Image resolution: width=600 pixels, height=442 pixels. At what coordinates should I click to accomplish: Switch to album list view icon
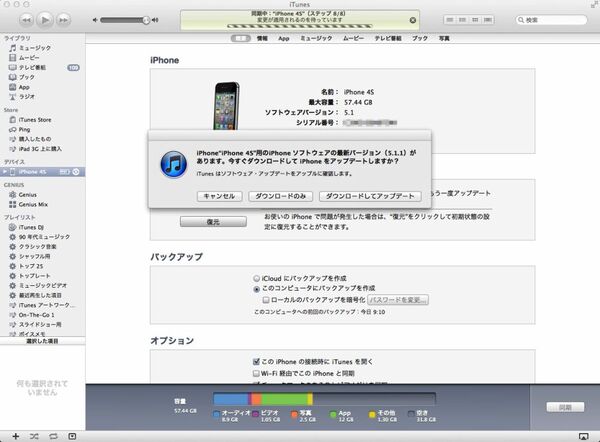(463, 20)
